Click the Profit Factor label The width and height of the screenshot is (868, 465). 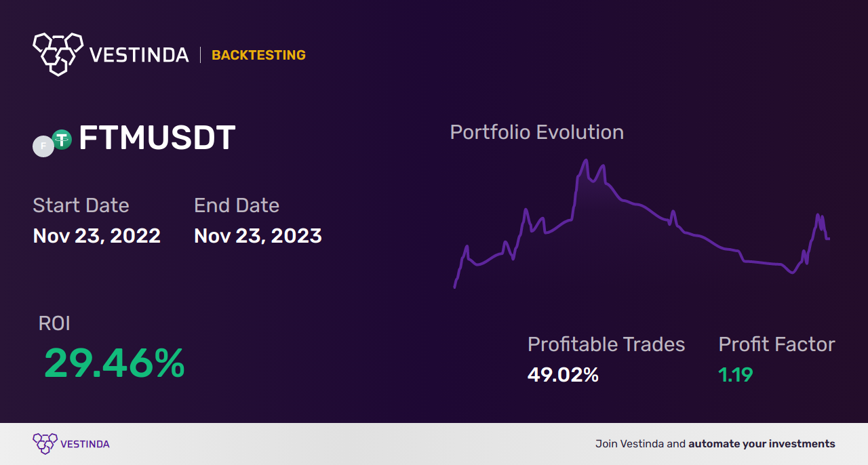(x=776, y=344)
